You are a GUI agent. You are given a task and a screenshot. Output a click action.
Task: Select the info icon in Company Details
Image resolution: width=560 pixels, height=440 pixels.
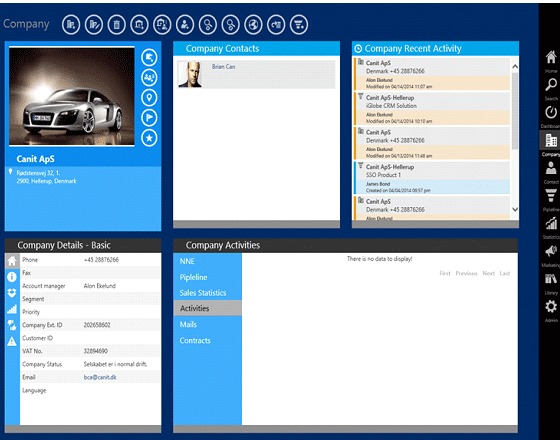[x=12, y=277]
